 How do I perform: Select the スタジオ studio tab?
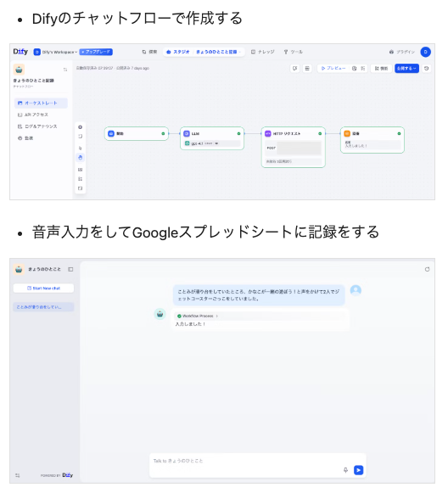178,52
